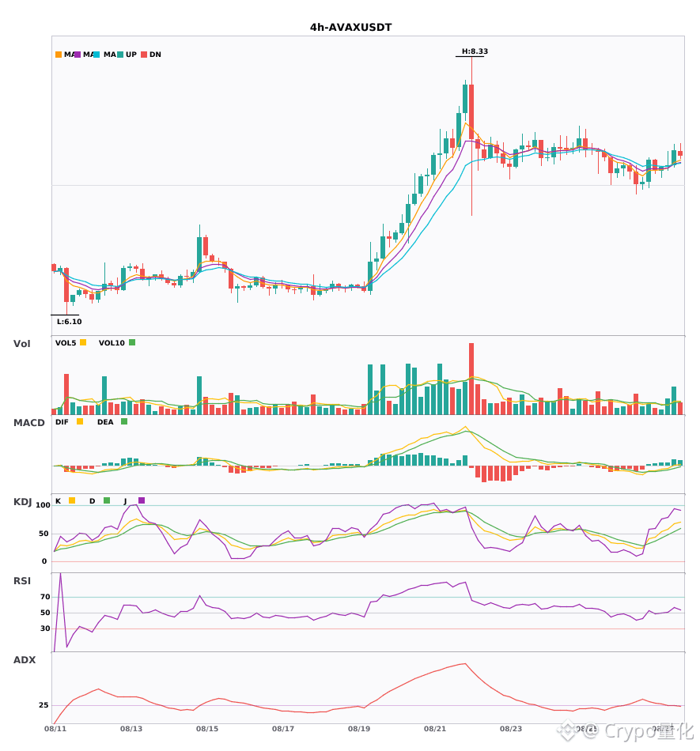Click the purple MA legend swatch
This screenshot has height=751, width=700.
click(78, 55)
